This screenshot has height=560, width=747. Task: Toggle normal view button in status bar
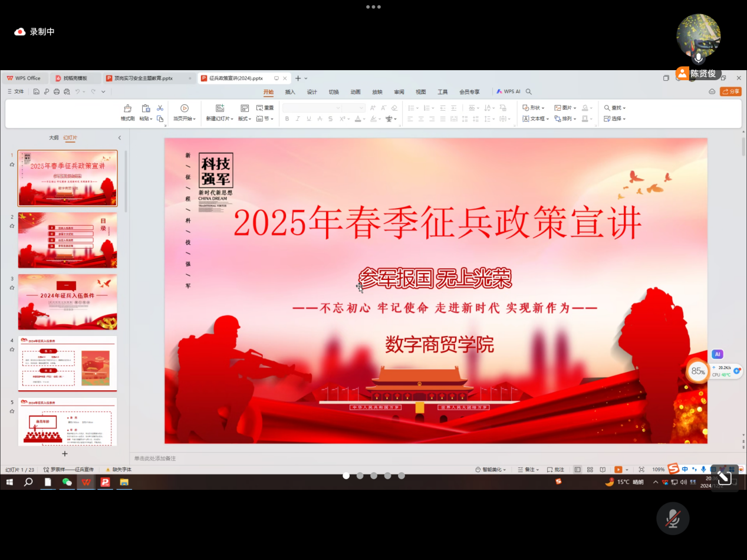[577, 470]
